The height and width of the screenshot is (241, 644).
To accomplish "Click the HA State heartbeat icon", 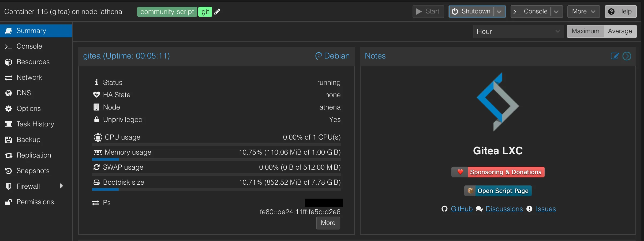I will [96, 94].
